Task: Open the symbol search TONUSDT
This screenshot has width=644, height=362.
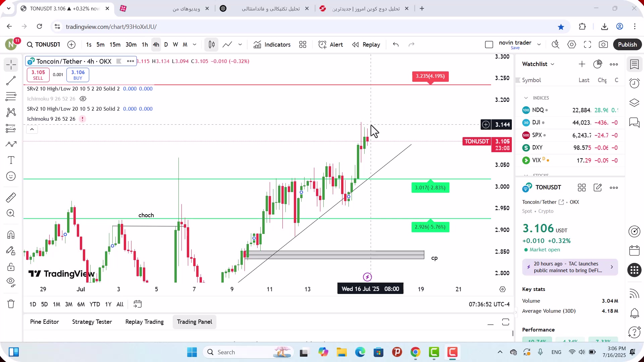Action: click(x=44, y=45)
